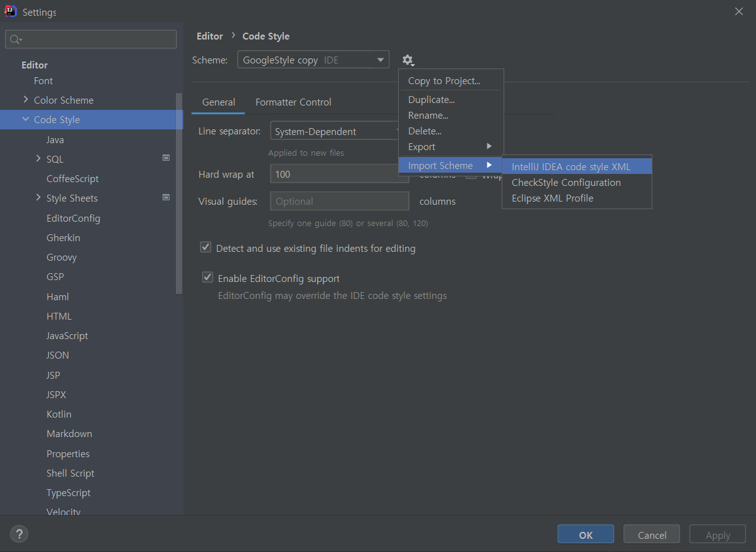This screenshot has height=552, width=756.
Task: Toggle Detect and use existing file indents
Action: (x=205, y=247)
